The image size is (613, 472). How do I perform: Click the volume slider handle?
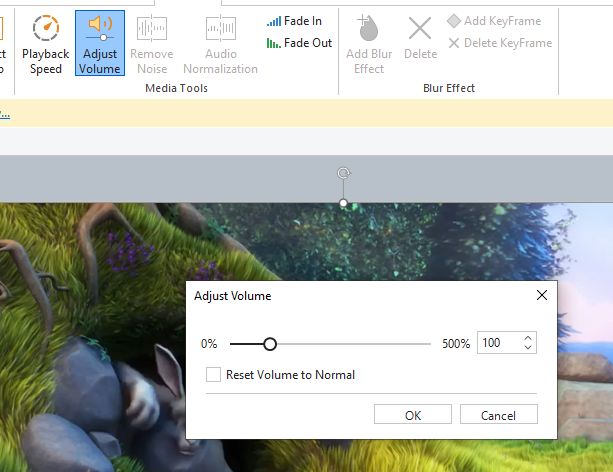coord(270,344)
